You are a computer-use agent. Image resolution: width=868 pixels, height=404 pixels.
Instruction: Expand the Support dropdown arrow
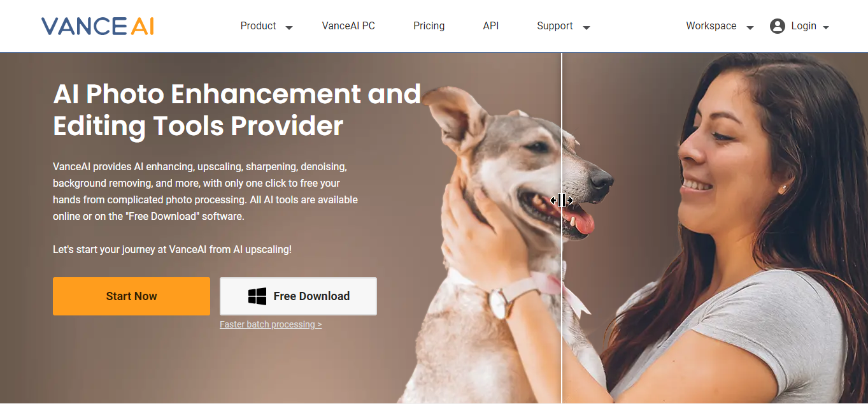(587, 27)
